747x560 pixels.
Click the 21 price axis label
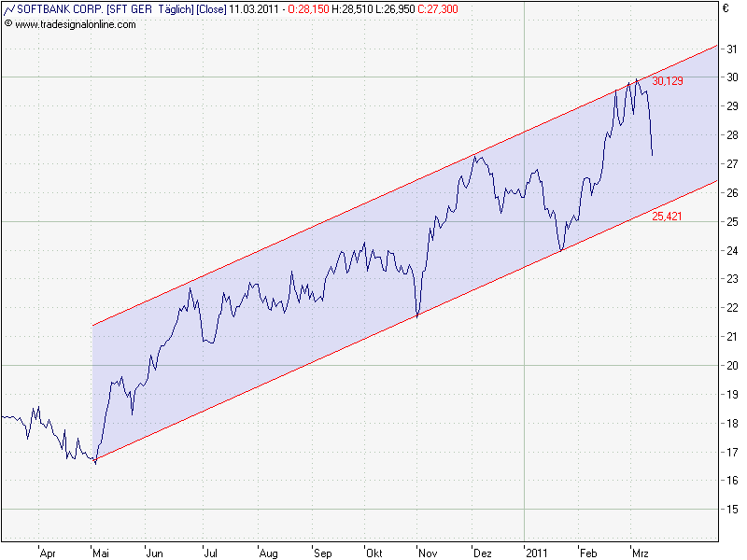732,337
